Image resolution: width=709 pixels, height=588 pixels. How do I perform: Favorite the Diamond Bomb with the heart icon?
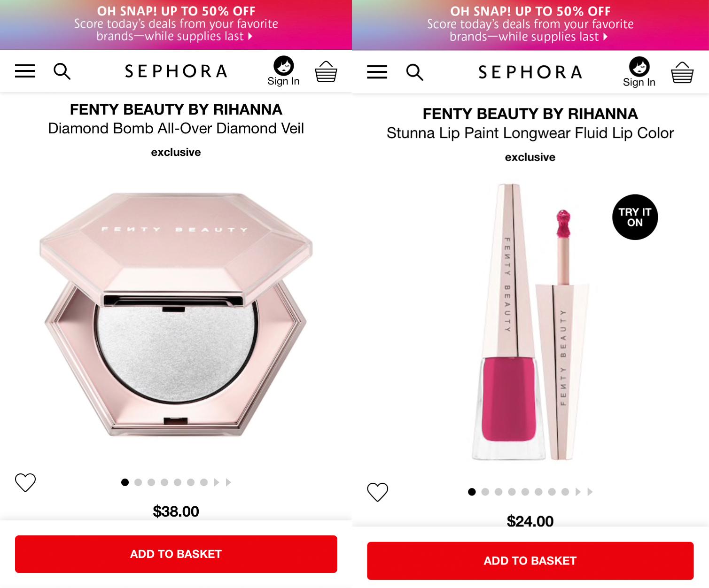pos(25,482)
